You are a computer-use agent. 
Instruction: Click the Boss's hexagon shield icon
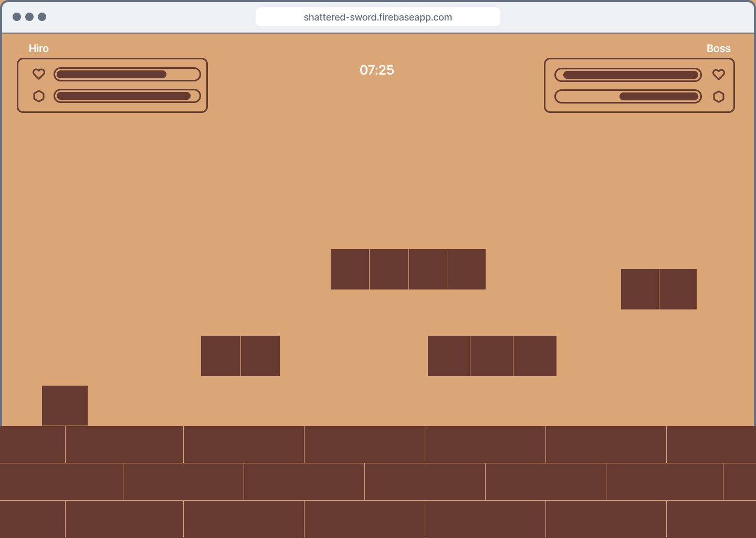coord(719,97)
